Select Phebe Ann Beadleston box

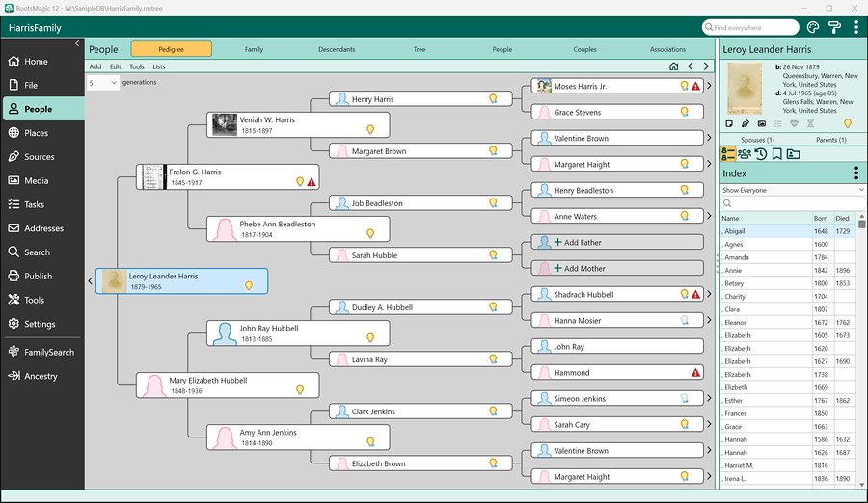(x=298, y=229)
